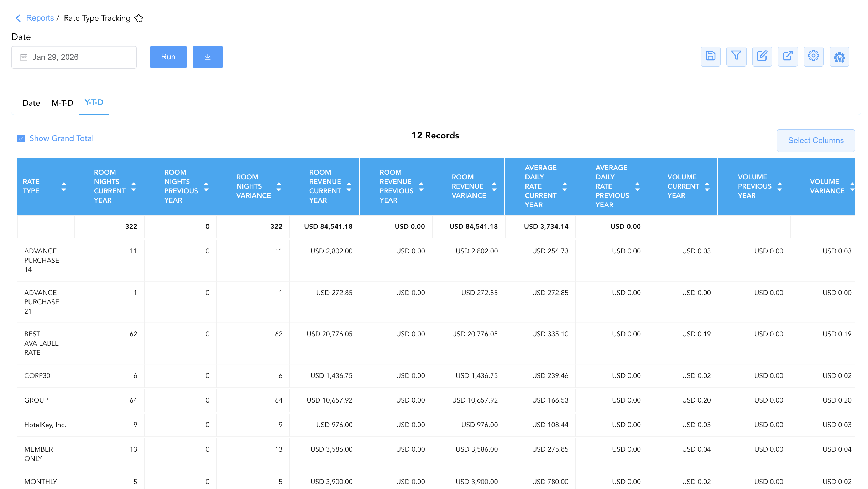Sort by Rate Type column arrows

point(64,186)
